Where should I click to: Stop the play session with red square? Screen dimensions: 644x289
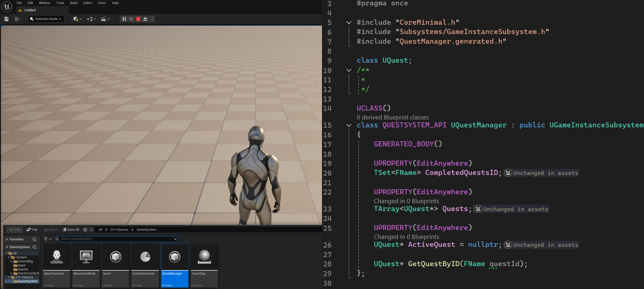click(x=138, y=19)
